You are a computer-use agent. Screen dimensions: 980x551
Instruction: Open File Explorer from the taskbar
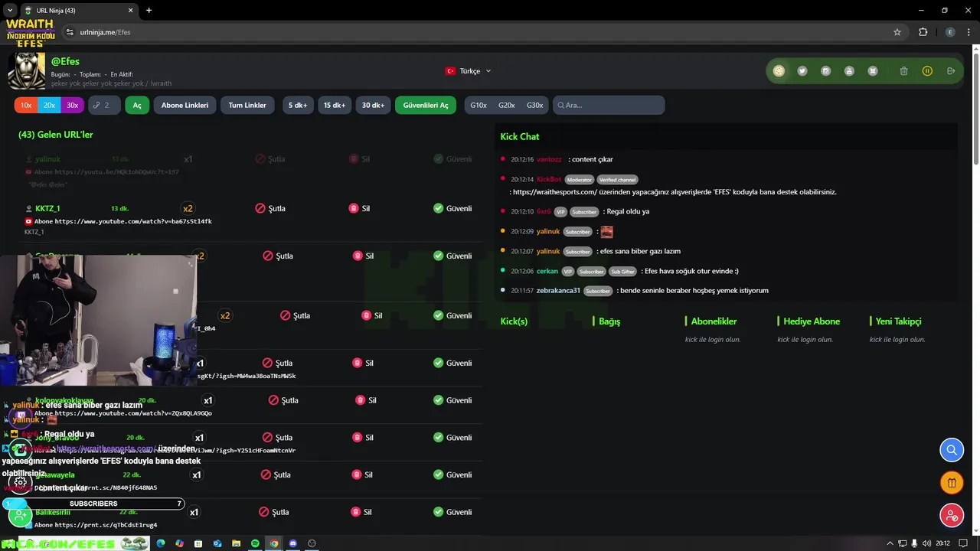[x=237, y=543]
